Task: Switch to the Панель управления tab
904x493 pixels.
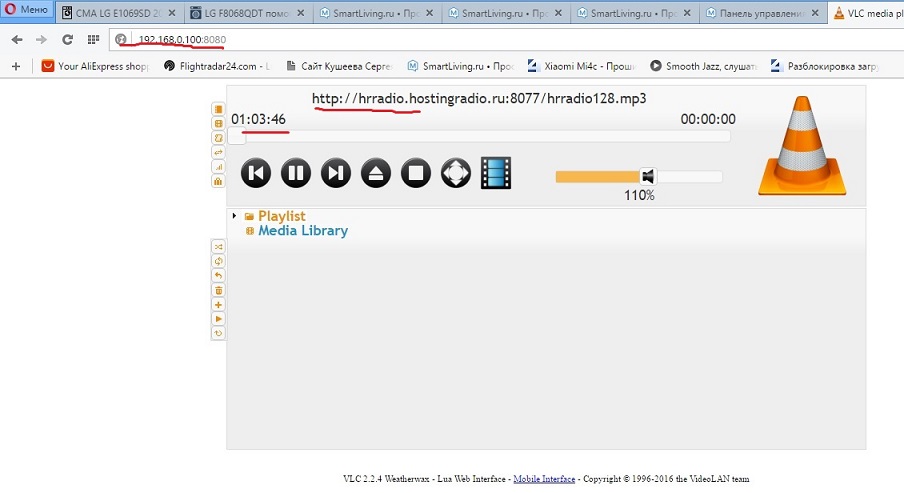Action: [763, 13]
